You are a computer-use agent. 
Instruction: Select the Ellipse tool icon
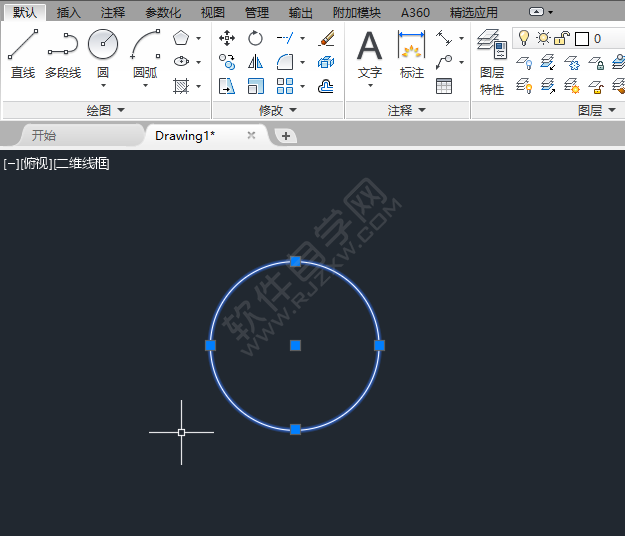[181, 61]
